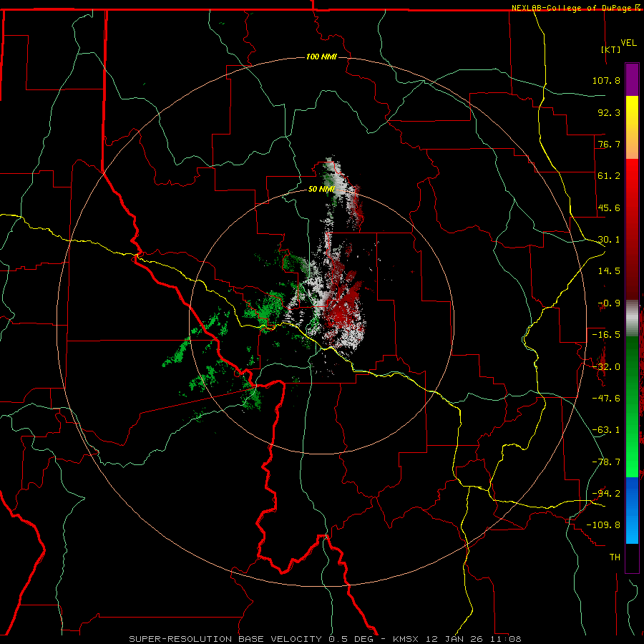Click the -0.9 legend value
This screenshot has height=644, width=644.
coord(609,303)
